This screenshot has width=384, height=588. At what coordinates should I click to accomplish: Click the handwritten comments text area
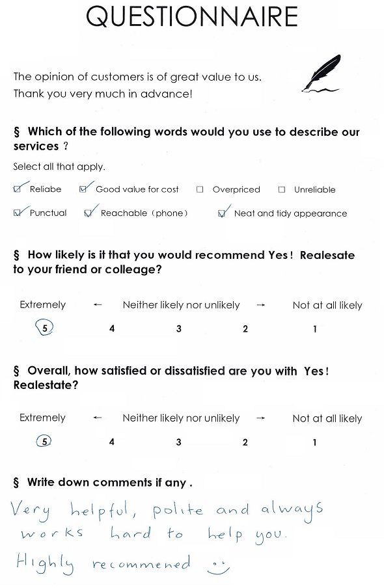pyautogui.click(x=167, y=538)
